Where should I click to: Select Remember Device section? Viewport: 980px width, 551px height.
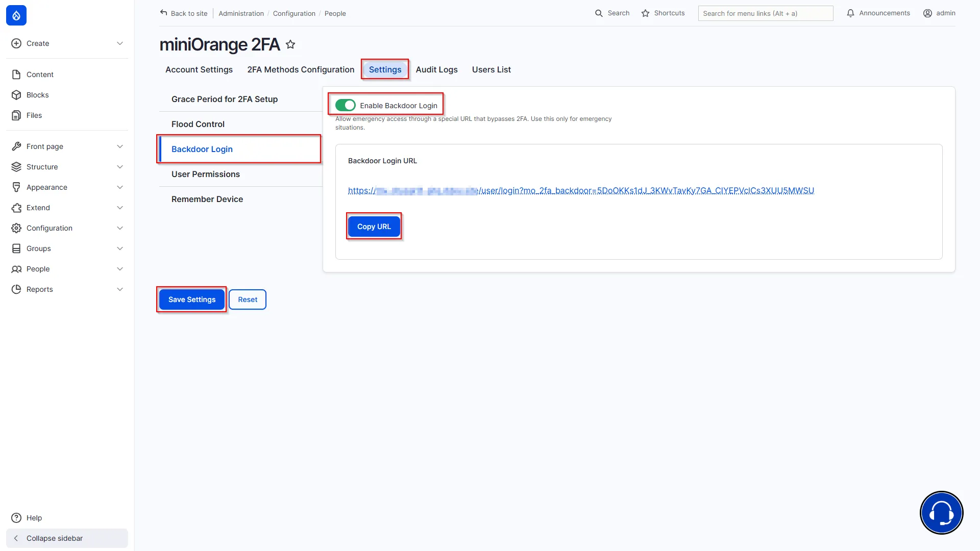[x=241, y=199]
